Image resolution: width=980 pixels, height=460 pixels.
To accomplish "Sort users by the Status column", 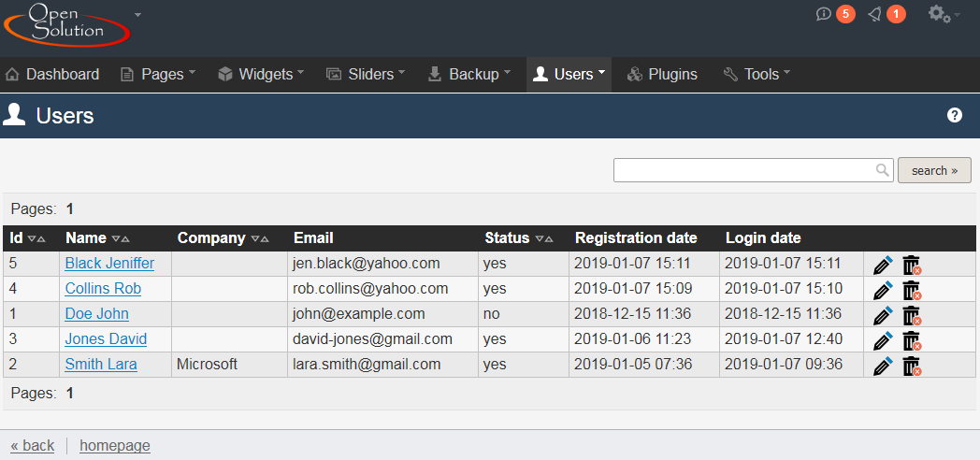I will click(544, 238).
